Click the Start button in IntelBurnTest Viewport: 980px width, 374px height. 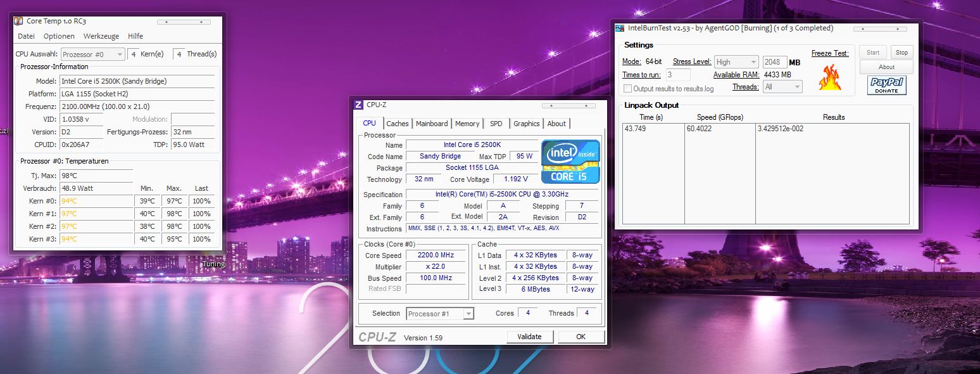873,53
